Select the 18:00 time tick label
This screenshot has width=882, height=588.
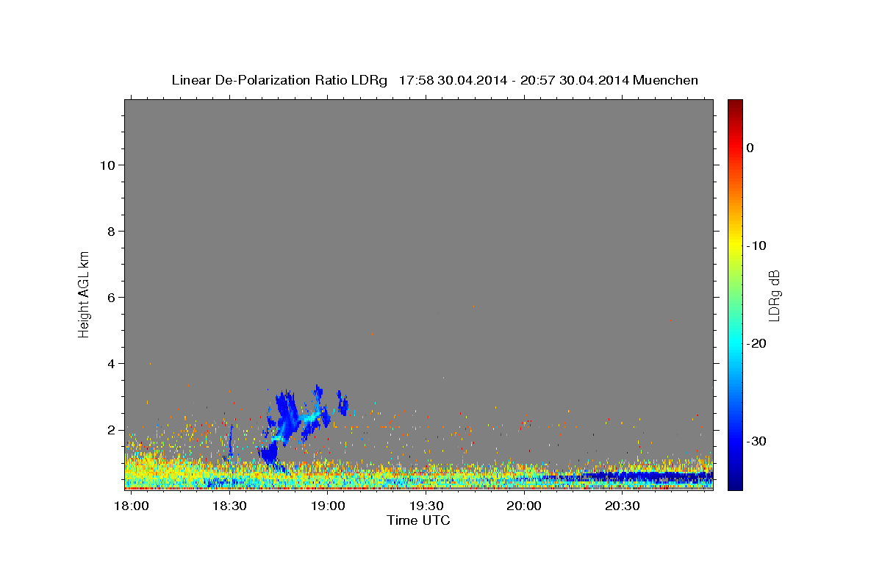coord(132,506)
